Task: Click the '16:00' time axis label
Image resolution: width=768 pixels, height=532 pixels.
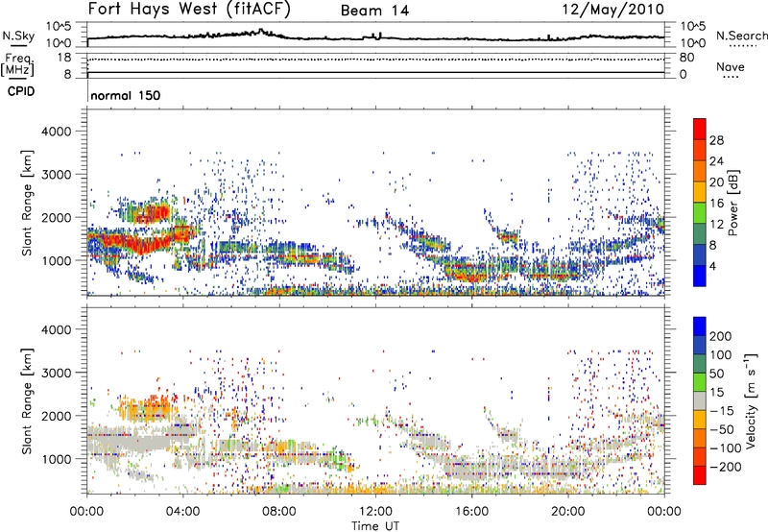Action: 471,512
